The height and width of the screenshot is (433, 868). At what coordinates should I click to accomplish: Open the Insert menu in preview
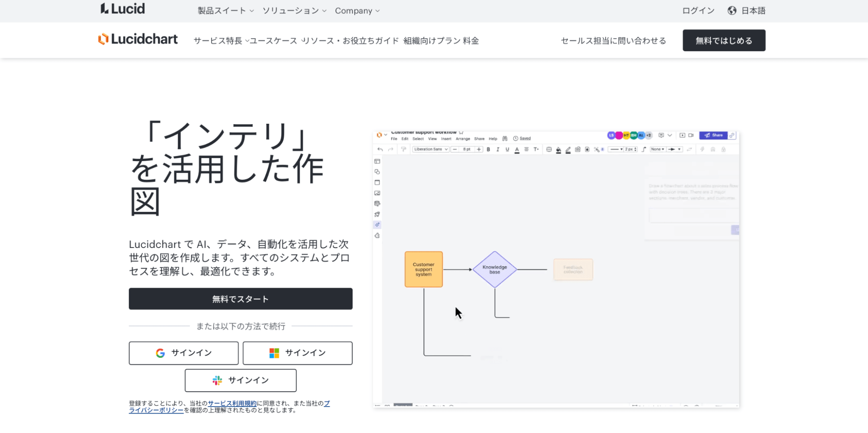(x=446, y=139)
